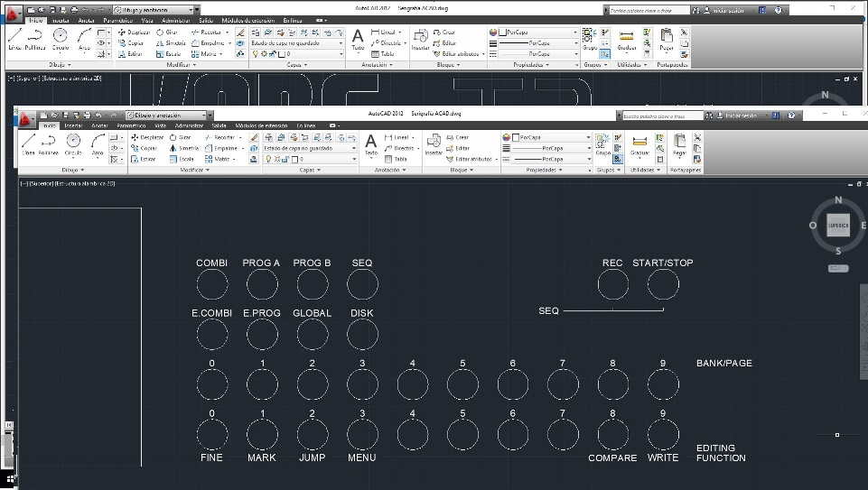Open the Salida ribbon tab in the front window
This screenshot has height=490, width=868.
click(x=219, y=126)
